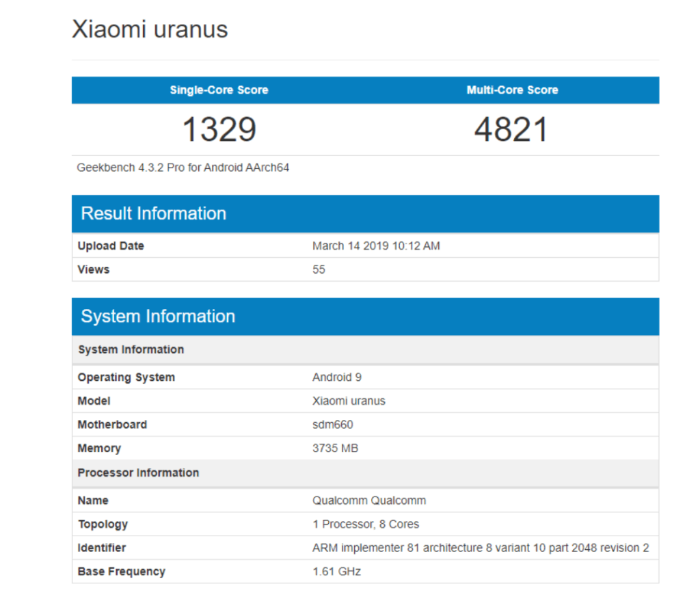700x593 pixels.
Task: Click the Qualcomm Qualcomm processor name
Action: pyautogui.click(x=369, y=501)
